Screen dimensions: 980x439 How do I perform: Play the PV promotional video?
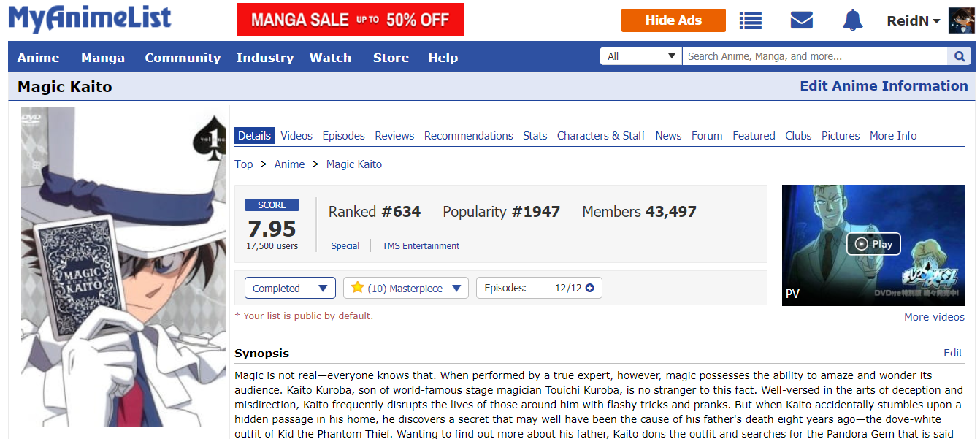point(873,244)
